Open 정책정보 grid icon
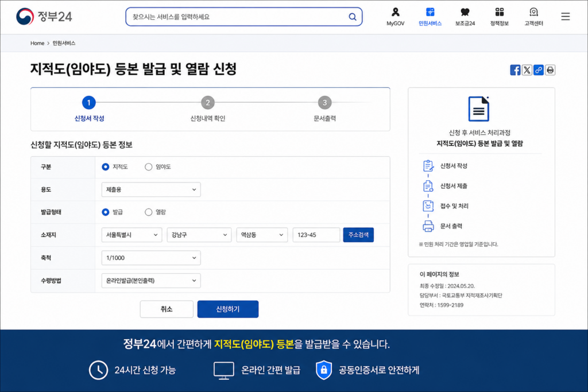This screenshot has width=588, height=392. 500,12
